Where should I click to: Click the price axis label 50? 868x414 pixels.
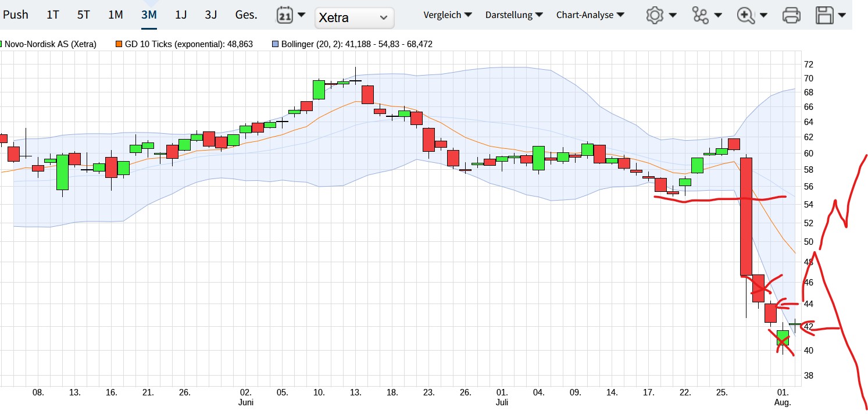[x=808, y=241]
